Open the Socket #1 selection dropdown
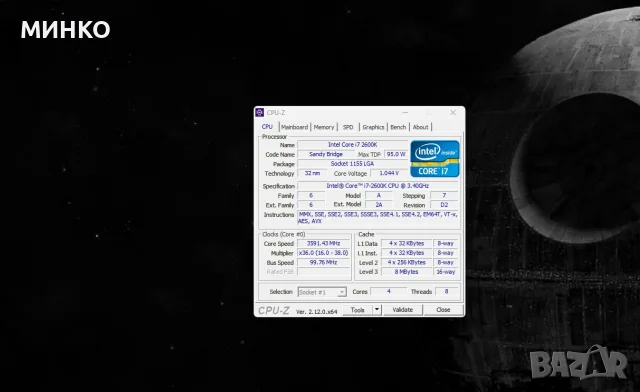Screen dimensions: 640x392 322,292
